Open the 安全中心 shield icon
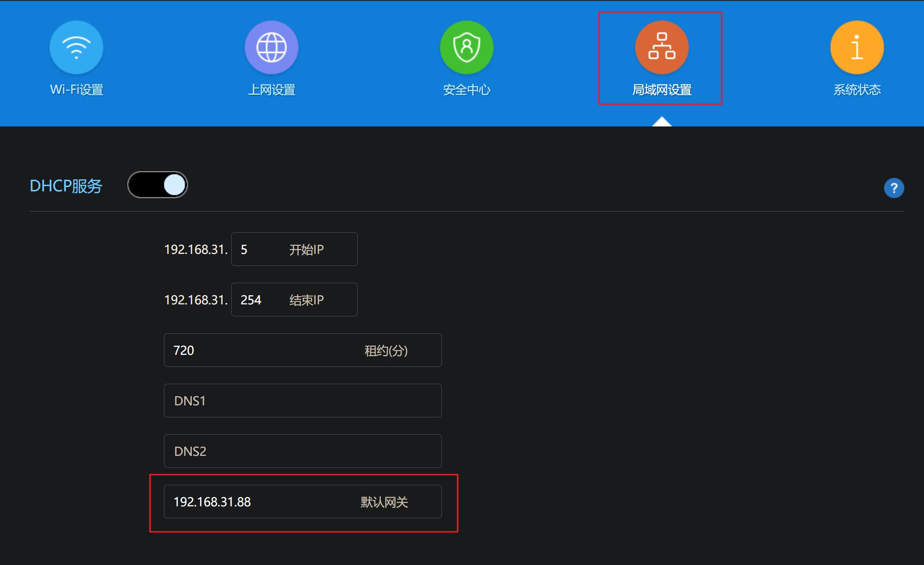Image resolution: width=924 pixels, height=565 pixels. [467, 47]
